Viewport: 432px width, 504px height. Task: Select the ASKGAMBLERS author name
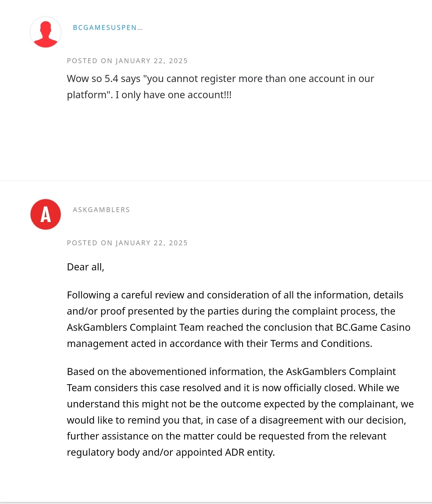(x=101, y=210)
